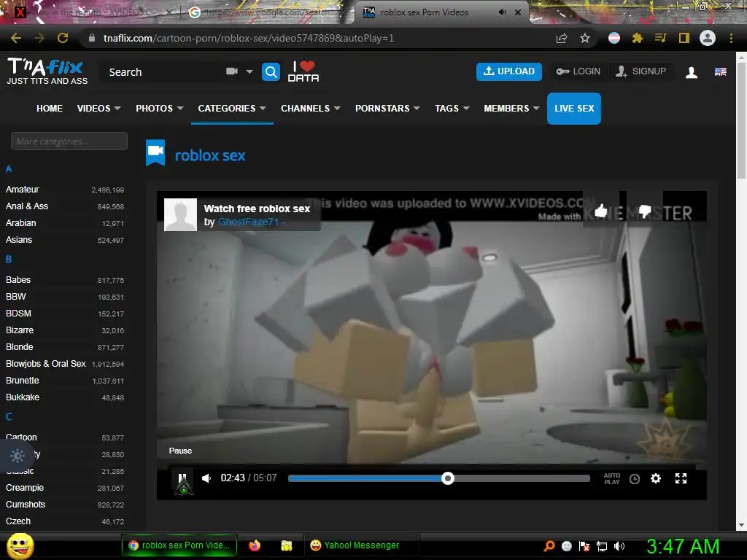The width and height of the screenshot is (747, 560).
Task: Mute the video player volume
Action: [x=206, y=478]
